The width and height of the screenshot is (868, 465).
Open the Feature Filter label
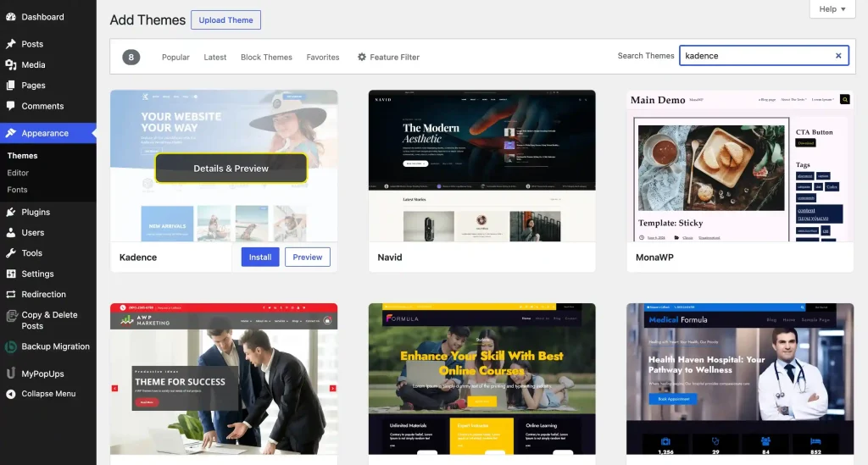pyautogui.click(x=395, y=57)
